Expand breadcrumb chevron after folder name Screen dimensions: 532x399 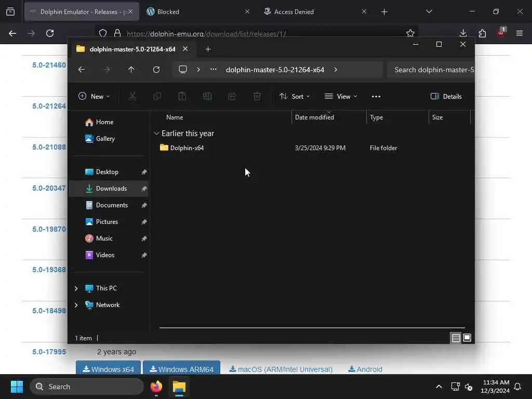pyautogui.click(x=335, y=70)
